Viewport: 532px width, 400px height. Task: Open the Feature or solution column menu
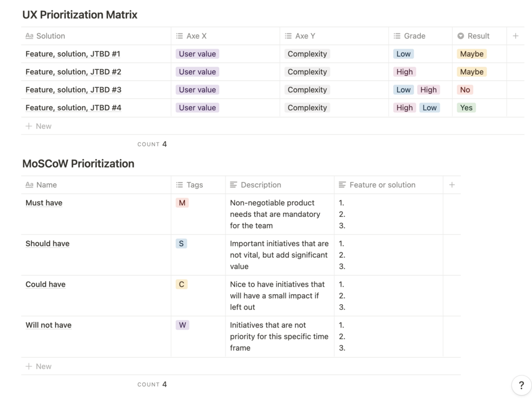click(x=382, y=185)
